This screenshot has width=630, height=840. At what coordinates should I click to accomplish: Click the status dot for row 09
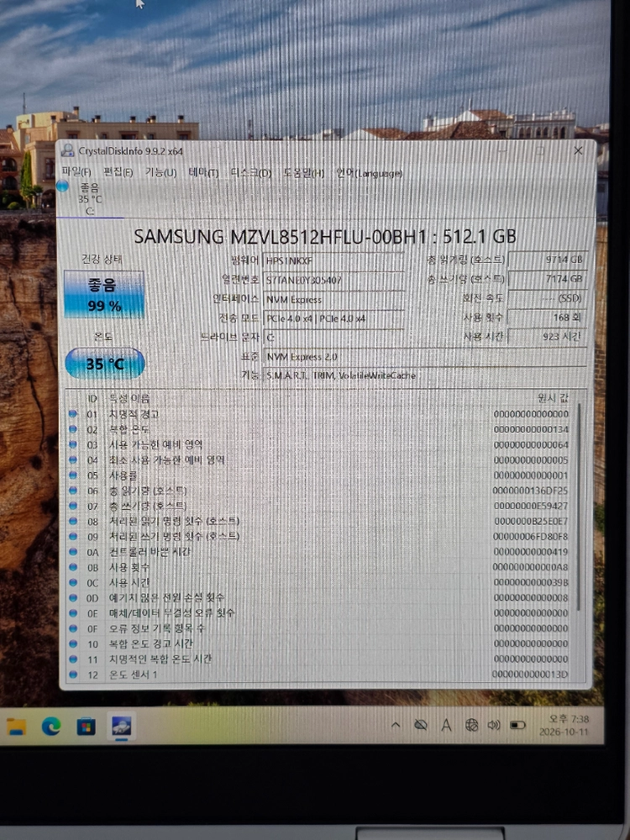click(73, 536)
